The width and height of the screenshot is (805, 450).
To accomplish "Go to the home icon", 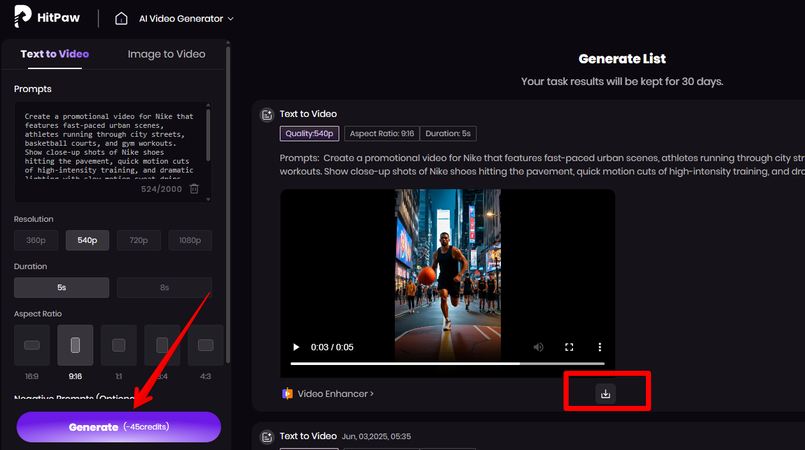I will (x=121, y=18).
